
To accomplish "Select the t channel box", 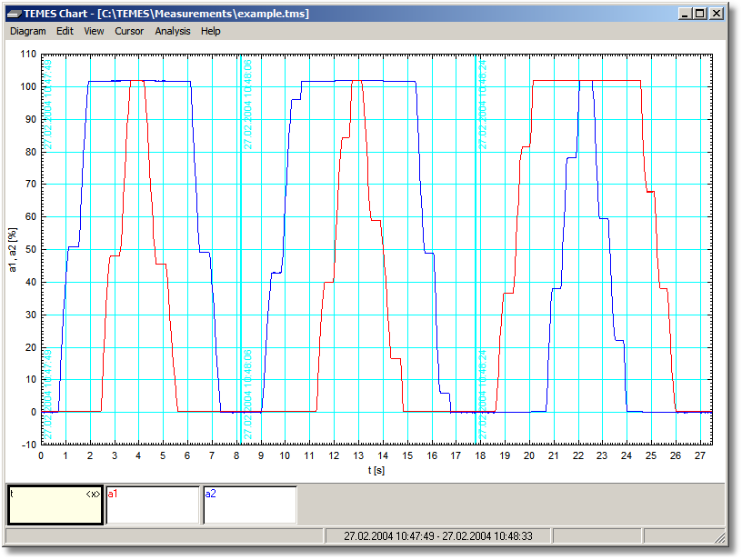I will coord(55,505).
